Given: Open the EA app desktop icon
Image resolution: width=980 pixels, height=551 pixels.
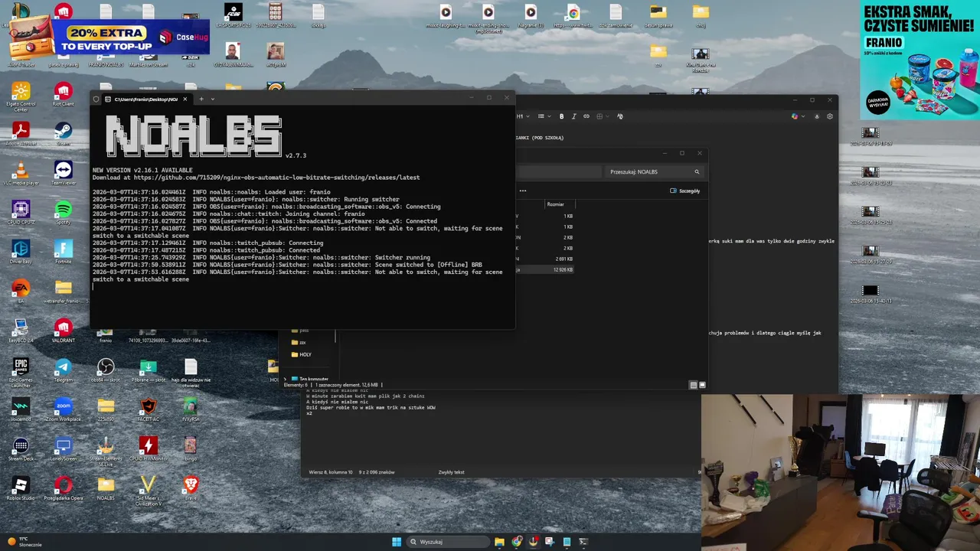Looking at the screenshot, I should pyautogui.click(x=21, y=292).
